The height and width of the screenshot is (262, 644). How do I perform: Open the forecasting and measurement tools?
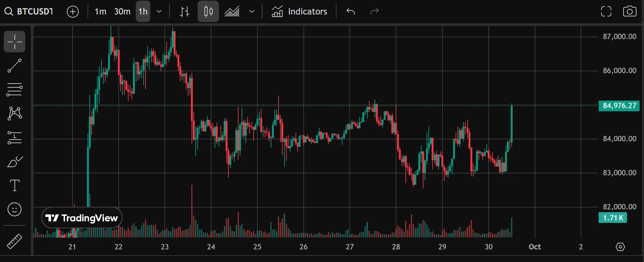click(14, 138)
